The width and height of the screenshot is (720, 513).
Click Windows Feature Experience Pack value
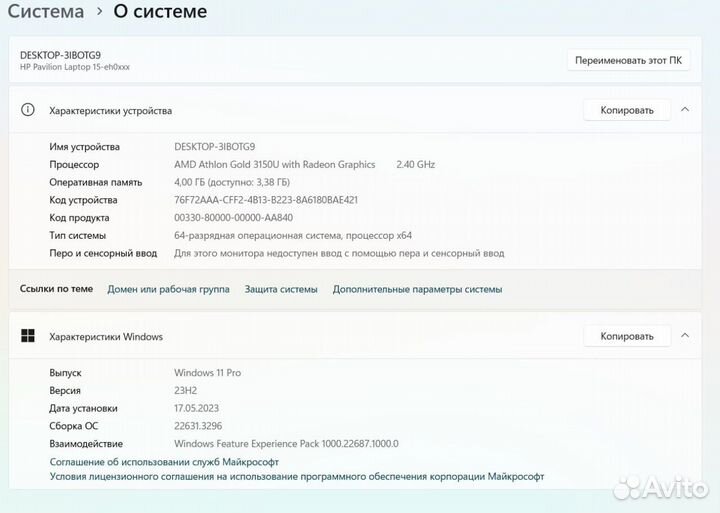click(x=286, y=444)
